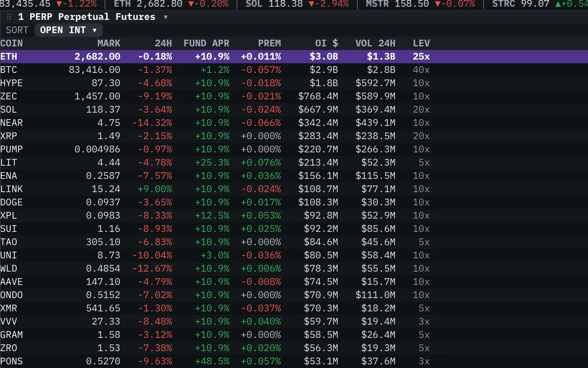The height and width of the screenshot is (368, 588).
Task: Open the OPEN INT sort dropdown
Action: click(x=69, y=30)
